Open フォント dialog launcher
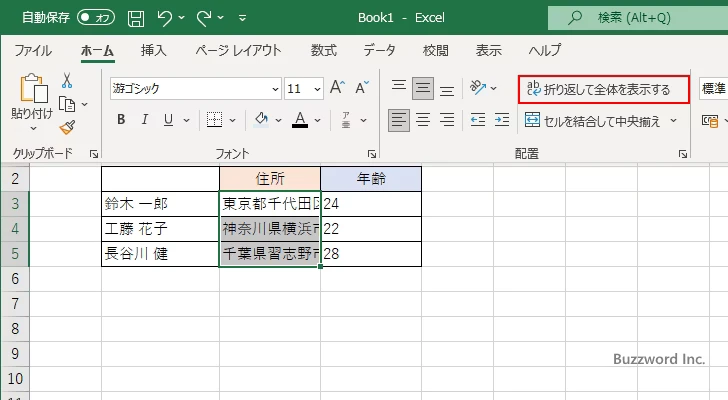Image resolution: width=728 pixels, height=400 pixels. click(x=371, y=154)
